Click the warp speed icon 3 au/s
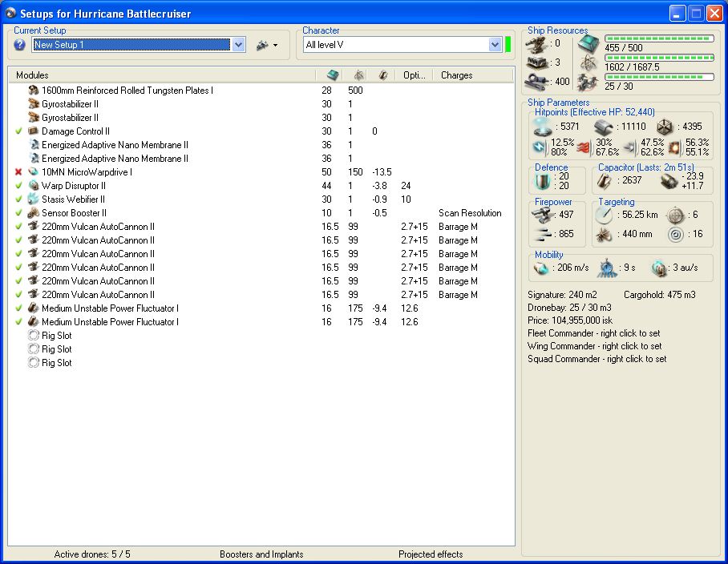The width and height of the screenshot is (728, 564). click(x=659, y=268)
